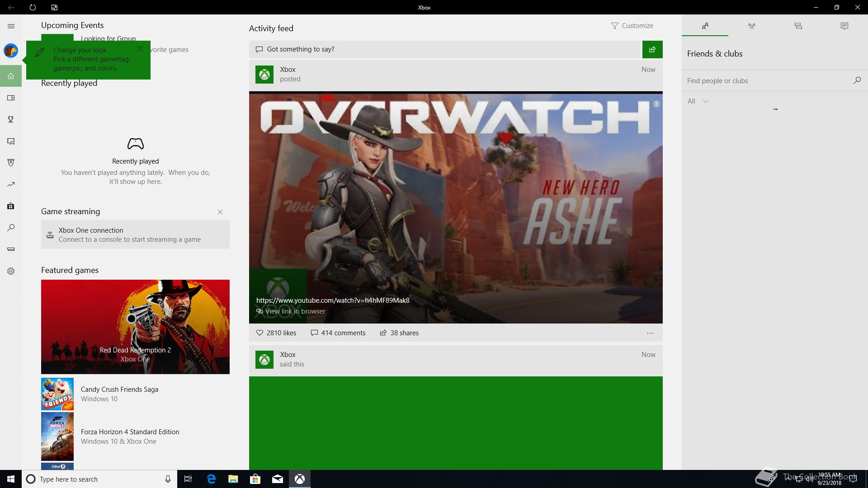Image resolution: width=868 pixels, height=488 pixels.
Task: Click the Xbox app taskbar icon
Action: 300,479
